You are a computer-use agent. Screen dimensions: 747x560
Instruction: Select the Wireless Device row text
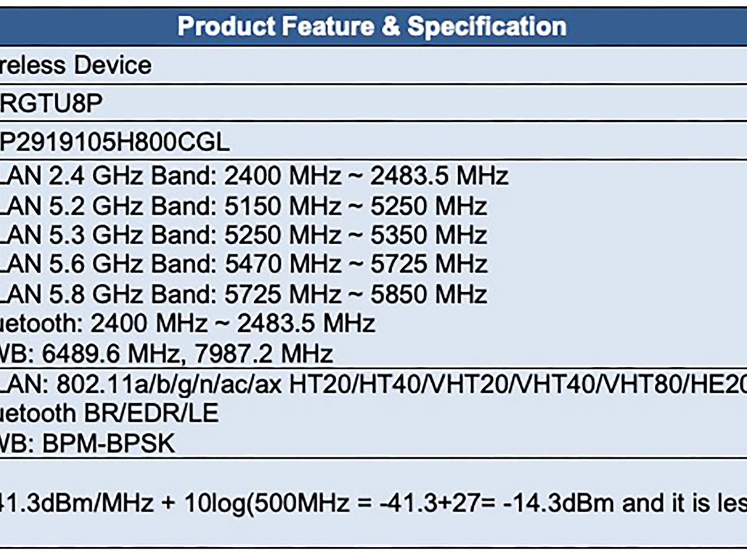click(75, 65)
